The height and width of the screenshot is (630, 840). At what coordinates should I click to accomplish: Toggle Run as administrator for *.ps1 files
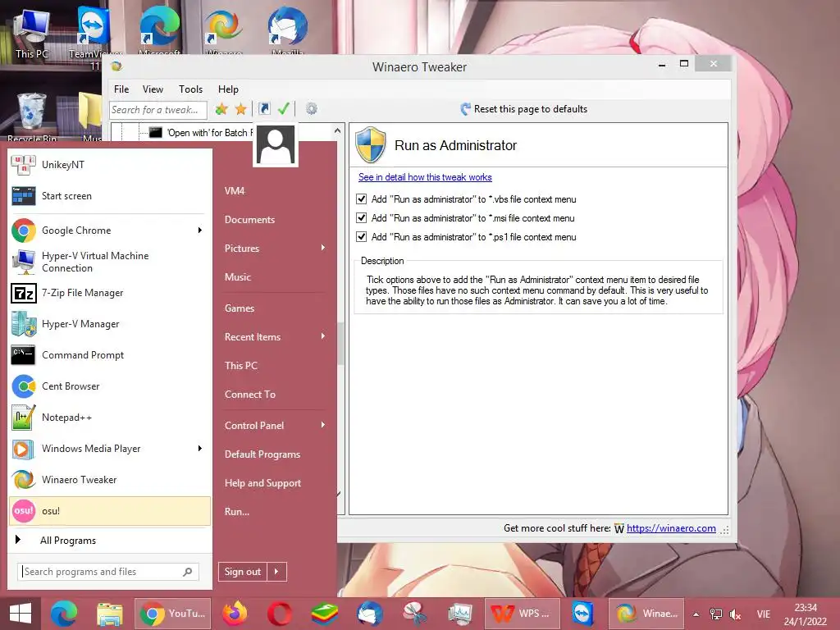362,237
